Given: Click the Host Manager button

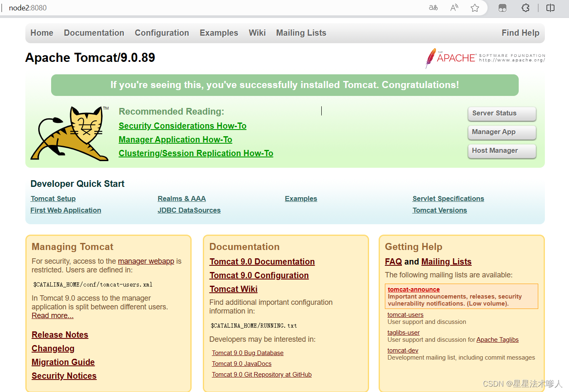Looking at the screenshot, I should click(x=502, y=151).
